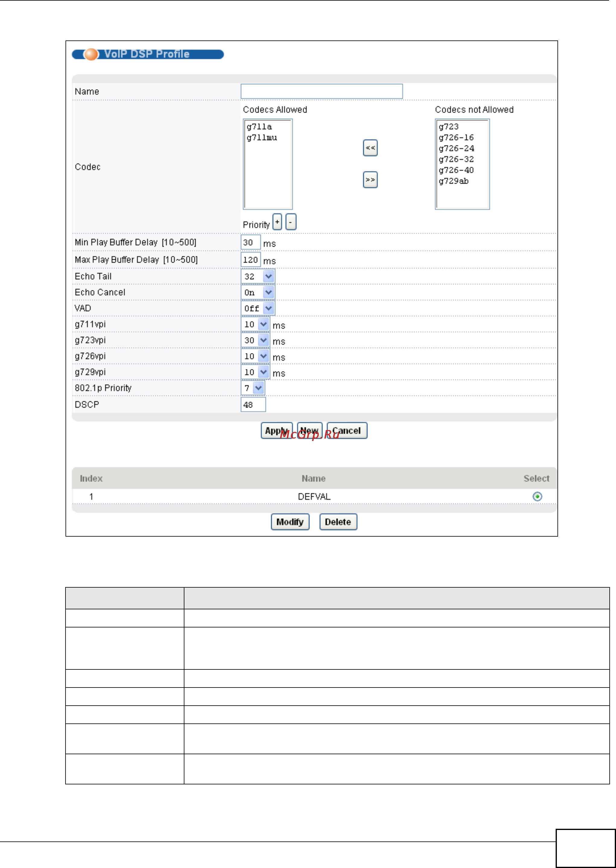Expand the g723vpi interval dropdown
Viewport: 616px width, 868px height.
(263, 340)
